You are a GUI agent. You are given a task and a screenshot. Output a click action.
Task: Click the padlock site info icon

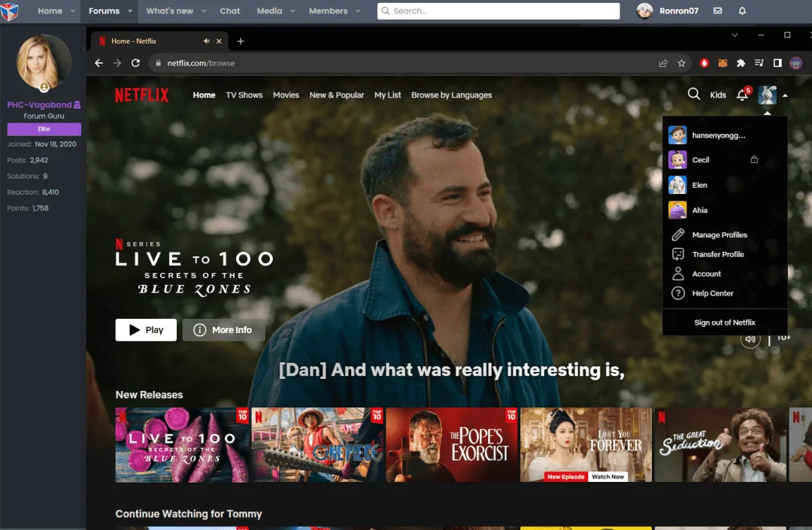[x=159, y=63]
